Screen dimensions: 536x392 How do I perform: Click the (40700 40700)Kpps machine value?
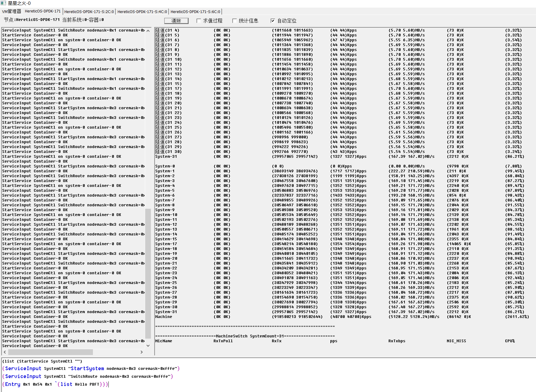point(351,317)
